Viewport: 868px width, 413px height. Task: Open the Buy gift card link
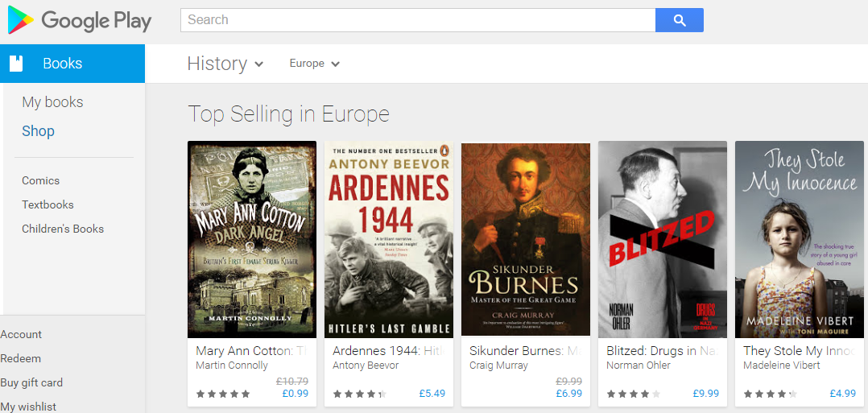click(x=31, y=382)
